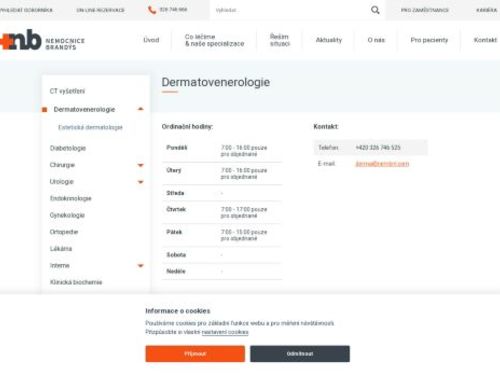Select Klinická biochemie in sidebar
Image resolution: width=500 pixels, height=375 pixels.
(x=76, y=282)
